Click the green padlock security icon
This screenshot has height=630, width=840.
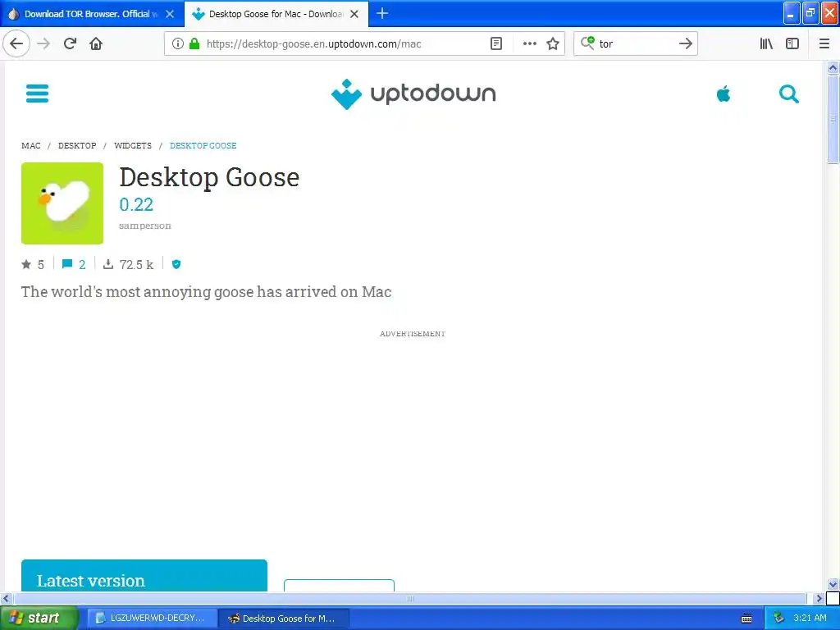coord(194,43)
